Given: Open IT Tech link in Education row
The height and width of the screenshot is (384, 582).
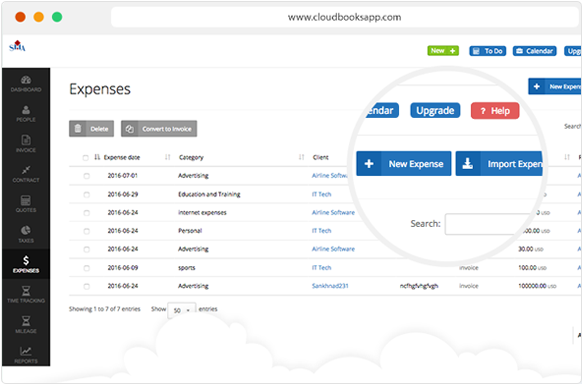Looking at the screenshot, I should 321,194.
